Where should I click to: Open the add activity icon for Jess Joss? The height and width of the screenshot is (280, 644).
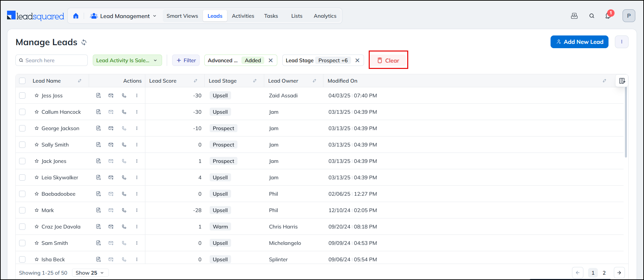click(x=98, y=96)
